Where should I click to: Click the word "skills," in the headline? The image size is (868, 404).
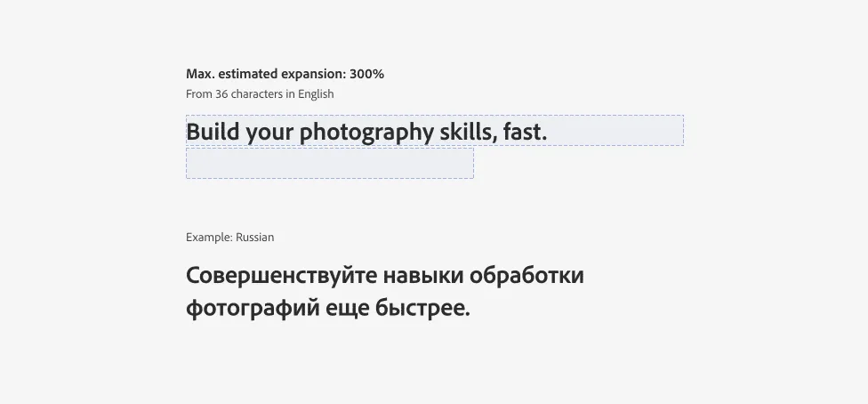point(468,133)
